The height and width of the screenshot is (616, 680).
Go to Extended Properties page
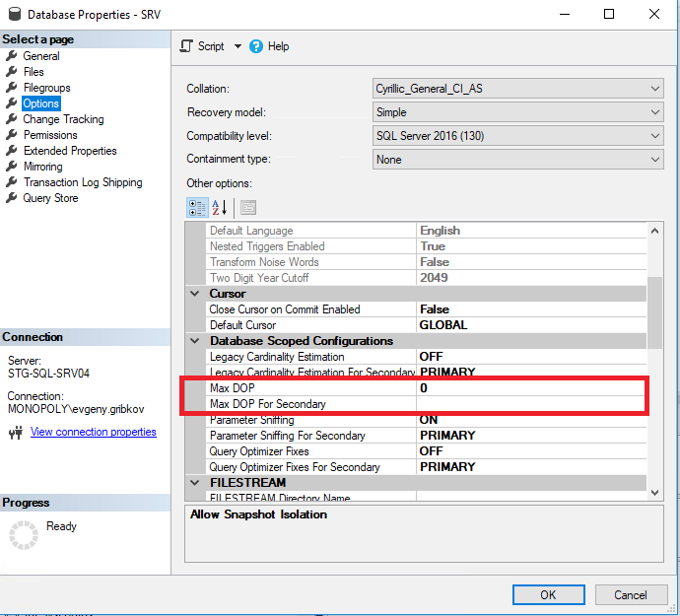[70, 151]
